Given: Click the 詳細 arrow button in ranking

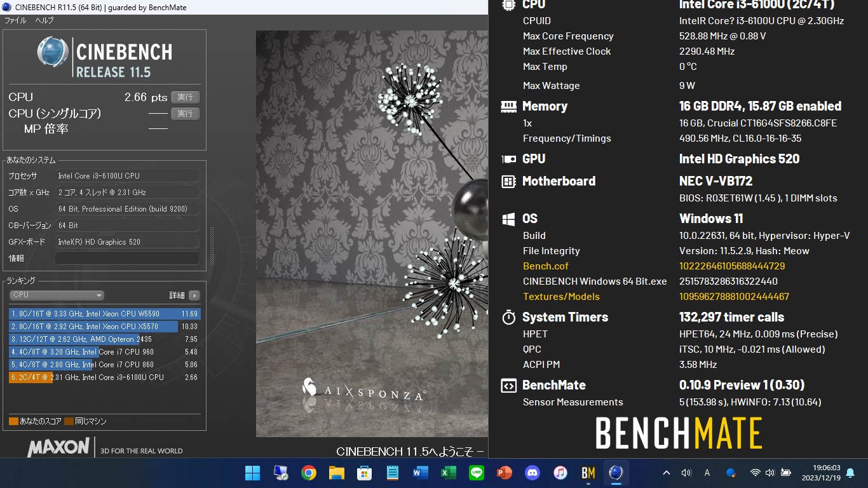Looking at the screenshot, I should tap(194, 295).
